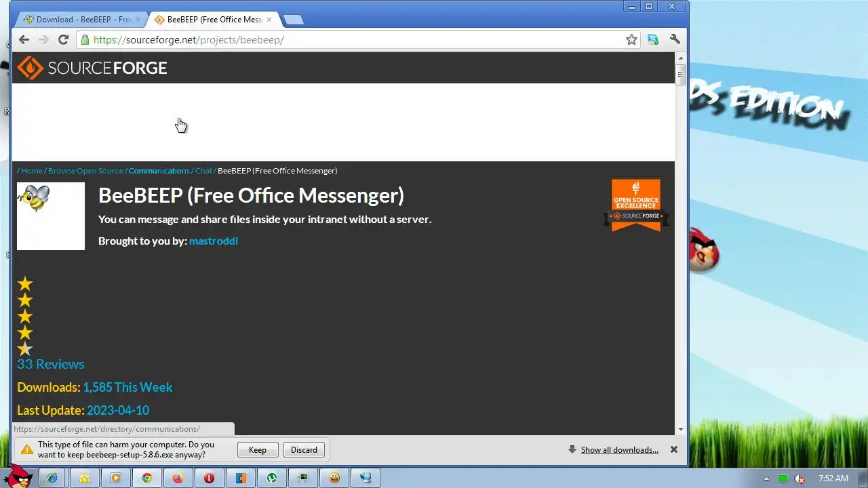
Task: Click the 2023-04-10 last update link
Action: (118, 410)
